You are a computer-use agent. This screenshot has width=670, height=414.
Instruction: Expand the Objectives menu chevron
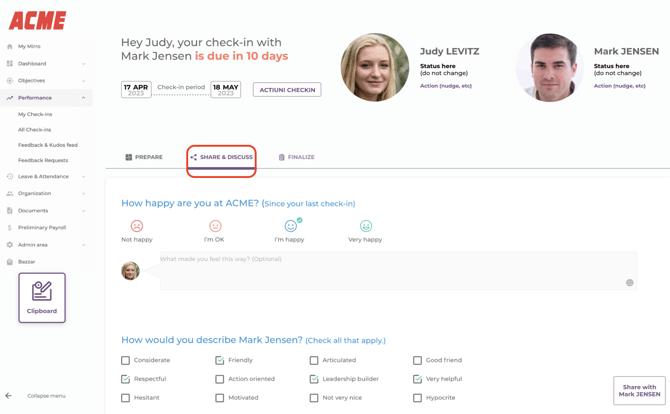click(83, 81)
